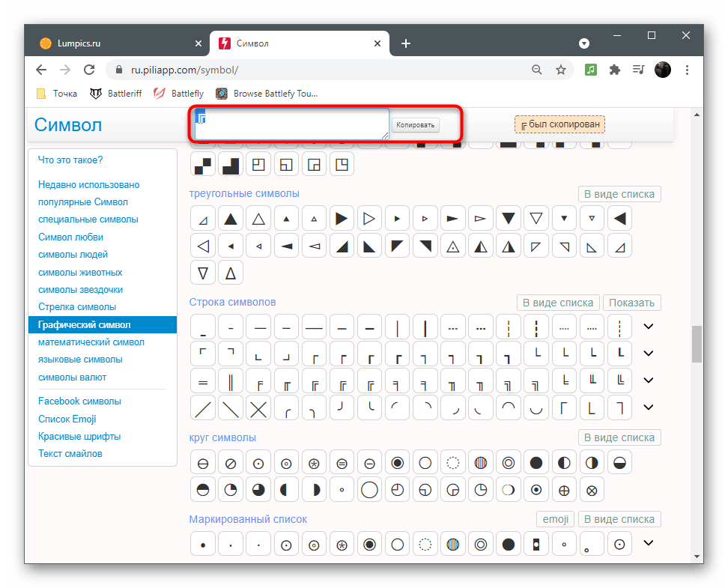Click the 'Показать' button for line symbols
Viewport: 728px width, 588px height.
point(631,303)
